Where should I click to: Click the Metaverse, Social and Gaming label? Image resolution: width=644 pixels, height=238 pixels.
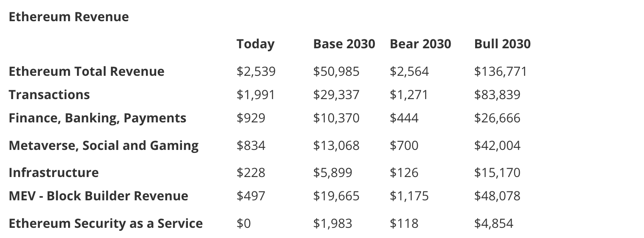[x=103, y=146]
